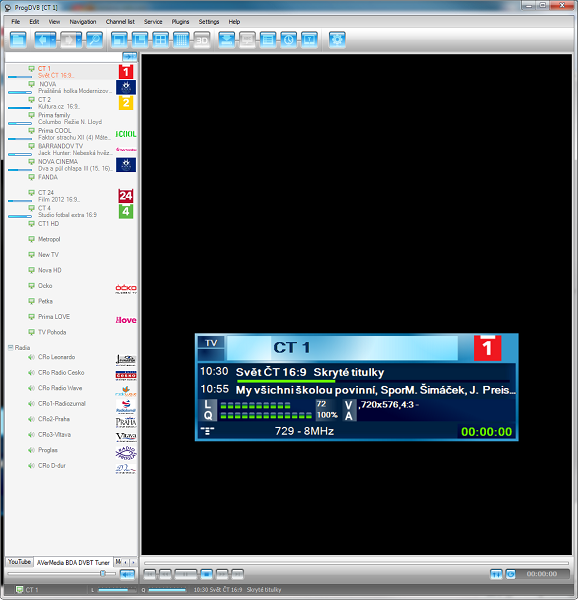
Task: Open the channel search magnifier tool
Action: 95,39
